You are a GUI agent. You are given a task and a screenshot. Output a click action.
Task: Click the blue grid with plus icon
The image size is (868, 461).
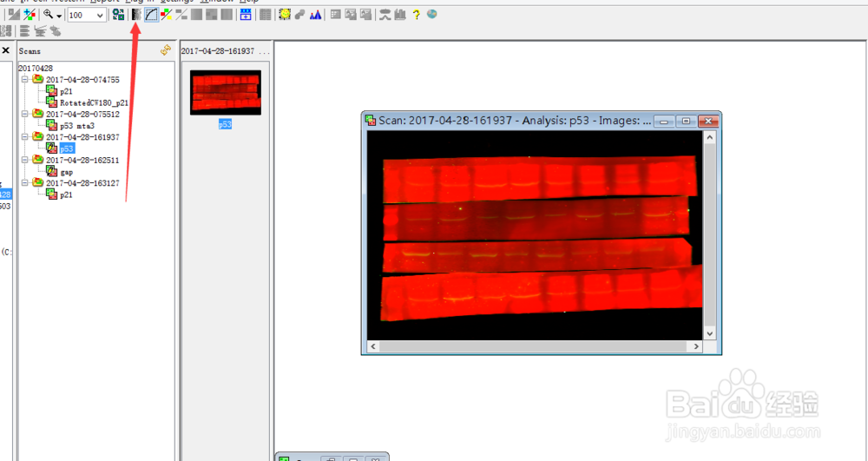coord(246,15)
